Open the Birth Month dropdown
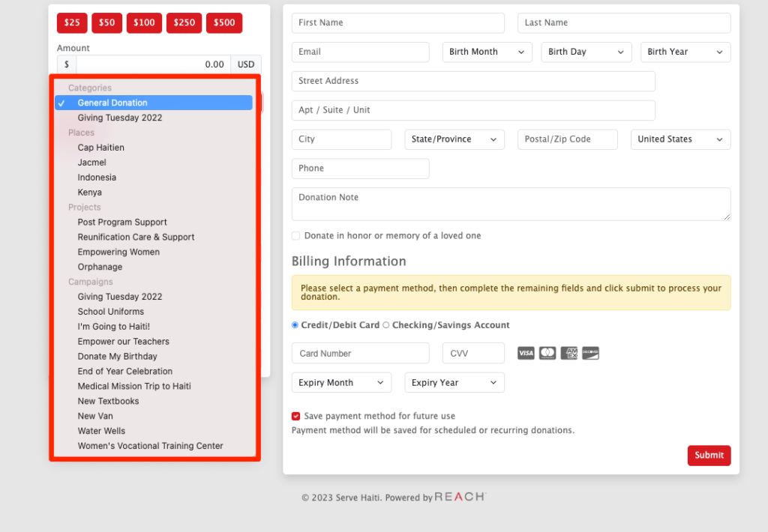 coord(487,52)
